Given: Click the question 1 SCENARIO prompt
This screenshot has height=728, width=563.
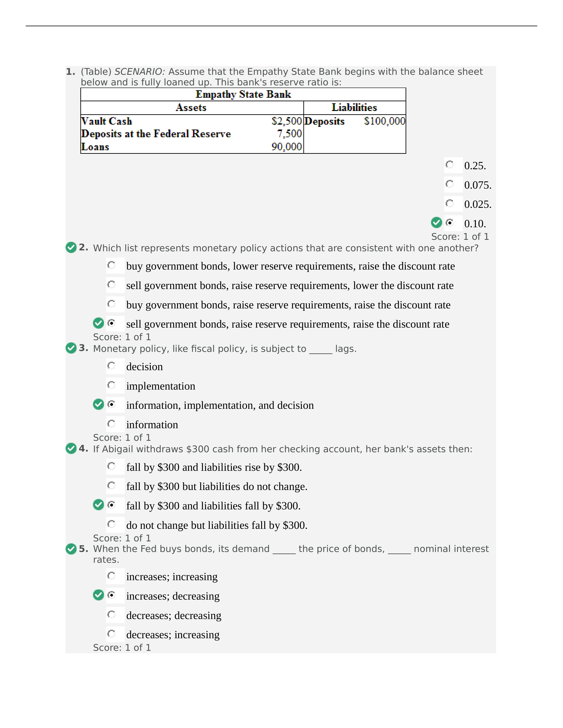Looking at the screenshot, I should pos(281,77).
